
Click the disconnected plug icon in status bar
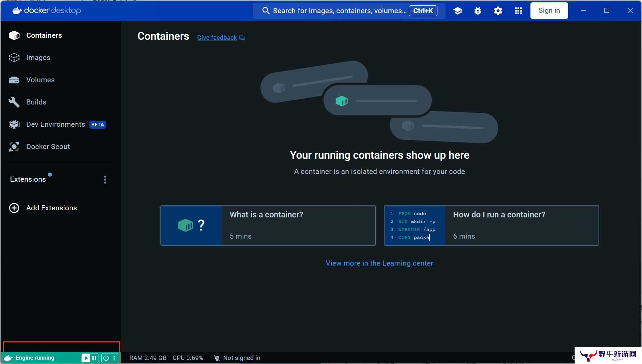(x=217, y=358)
